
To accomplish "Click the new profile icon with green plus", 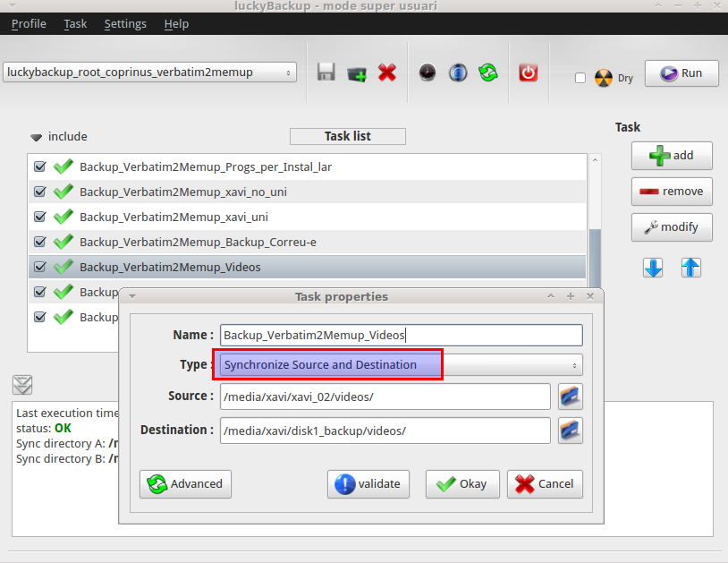I will pos(357,73).
